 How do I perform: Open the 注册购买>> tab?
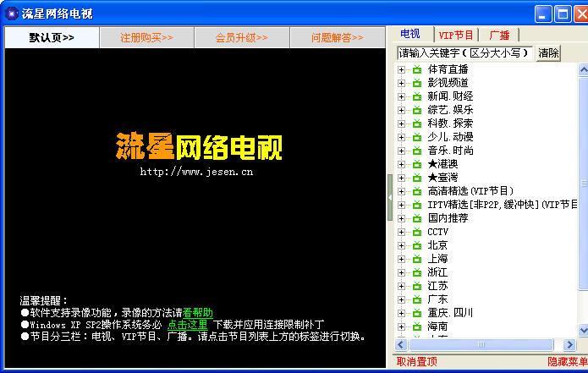[146, 37]
